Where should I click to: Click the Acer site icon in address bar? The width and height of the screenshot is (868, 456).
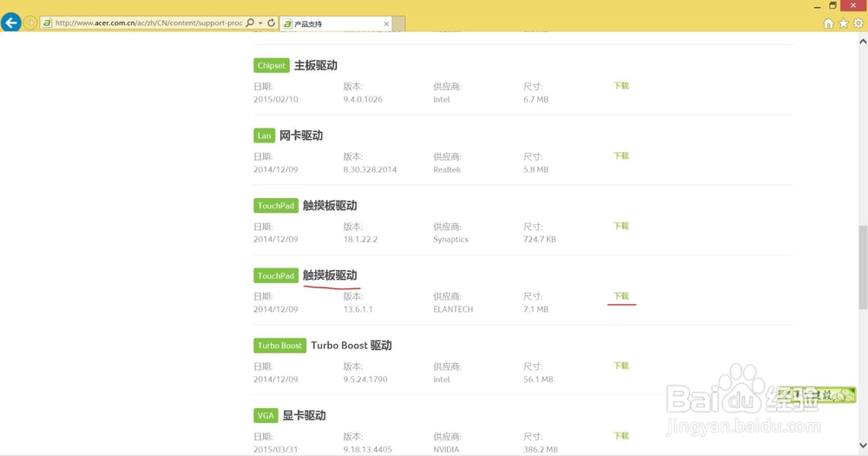click(47, 23)
